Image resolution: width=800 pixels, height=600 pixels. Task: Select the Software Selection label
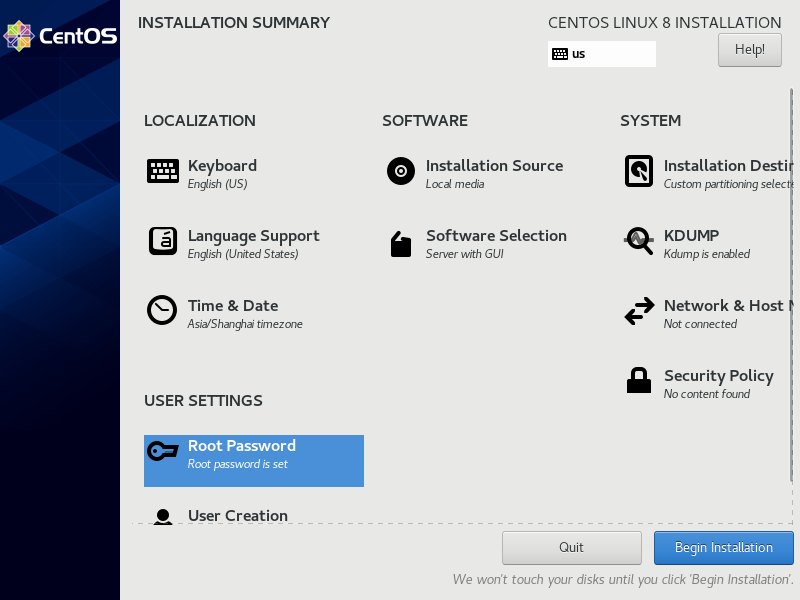click(496, 236)
